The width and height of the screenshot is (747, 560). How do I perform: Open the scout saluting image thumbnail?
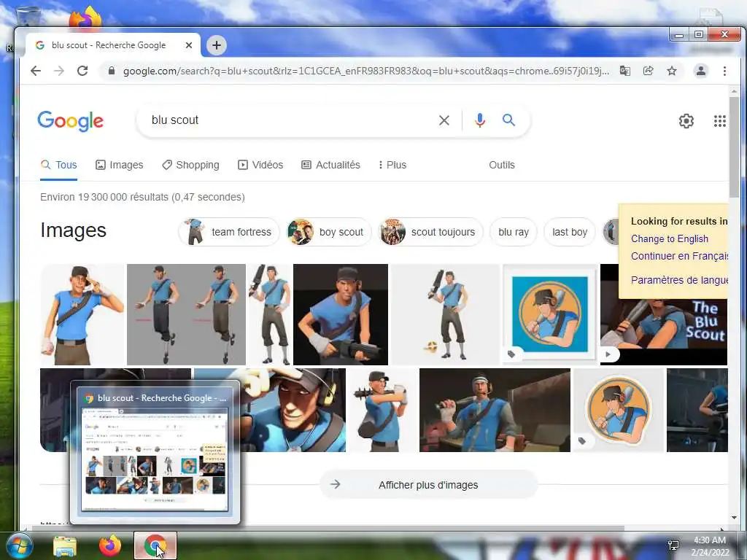point(82,315)
